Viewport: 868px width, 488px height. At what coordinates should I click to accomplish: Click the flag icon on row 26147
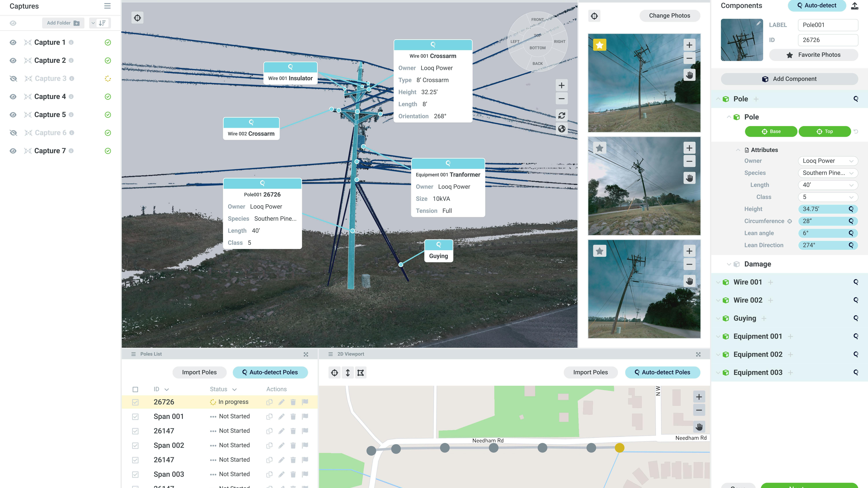305,430
